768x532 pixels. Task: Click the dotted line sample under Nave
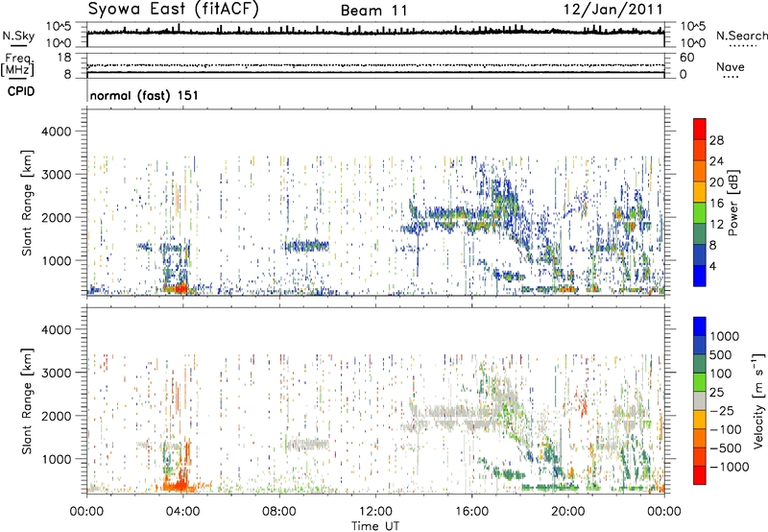click(x=731, y=77)
